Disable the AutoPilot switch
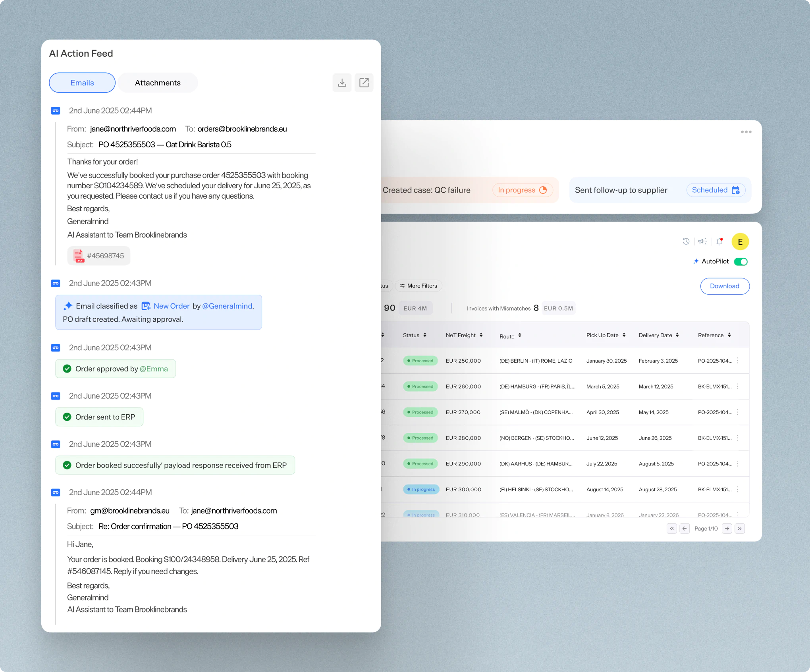Screen dimensions: 810x672 [741, 261]
